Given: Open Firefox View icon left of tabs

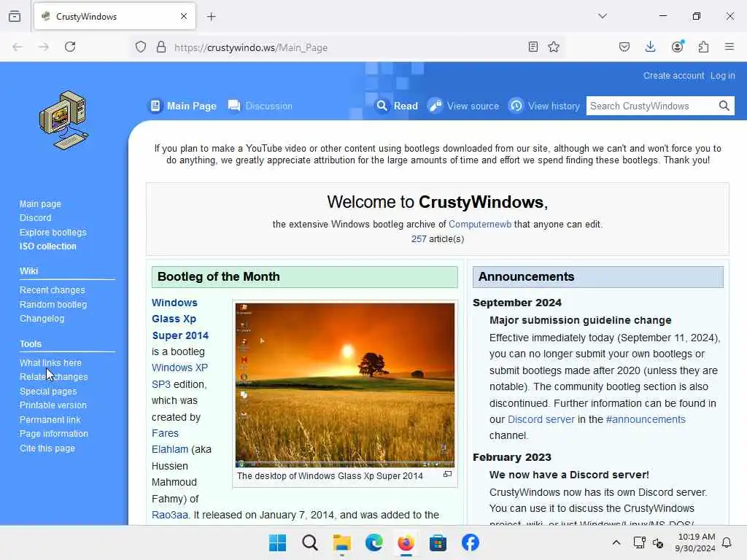Looking at the screenshot, I should [x=15, y=16].
